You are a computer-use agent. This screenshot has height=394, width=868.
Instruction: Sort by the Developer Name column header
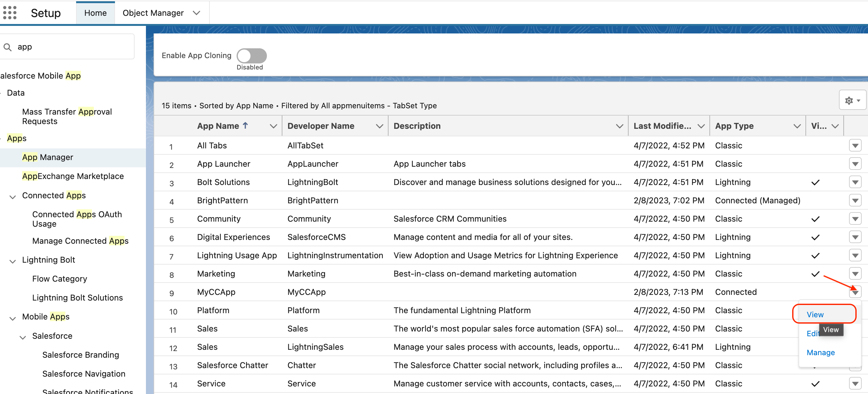click(320, 126)
